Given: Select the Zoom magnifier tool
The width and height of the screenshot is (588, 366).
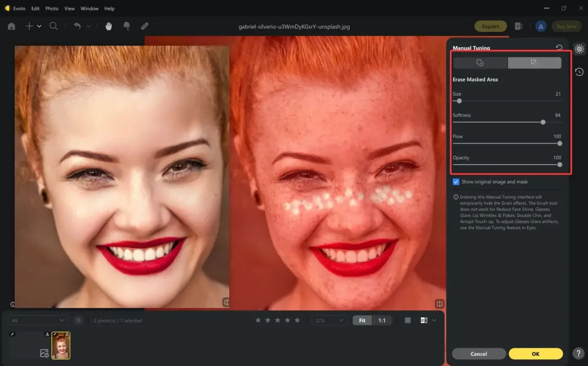Looking at the screenshot, I should click(54, 26).
